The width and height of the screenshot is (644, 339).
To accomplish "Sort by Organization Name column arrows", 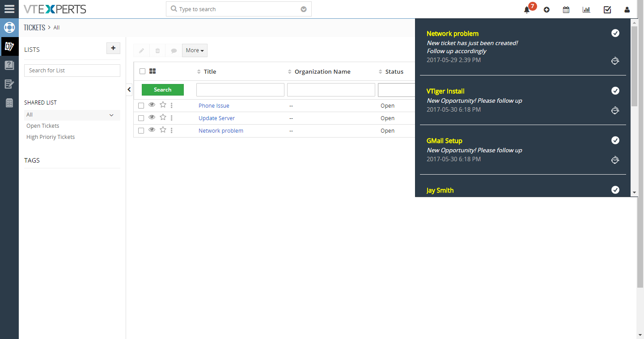I will click(x=290, y=72).
